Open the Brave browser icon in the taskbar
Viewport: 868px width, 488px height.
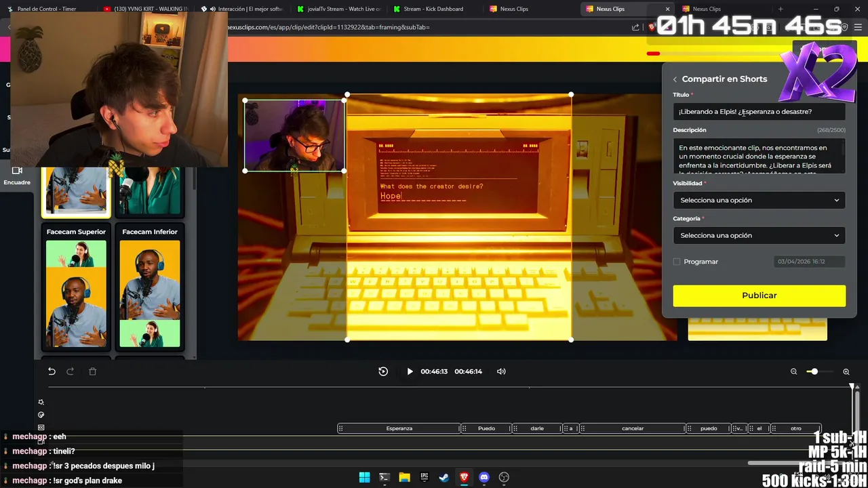coord(464,477)
